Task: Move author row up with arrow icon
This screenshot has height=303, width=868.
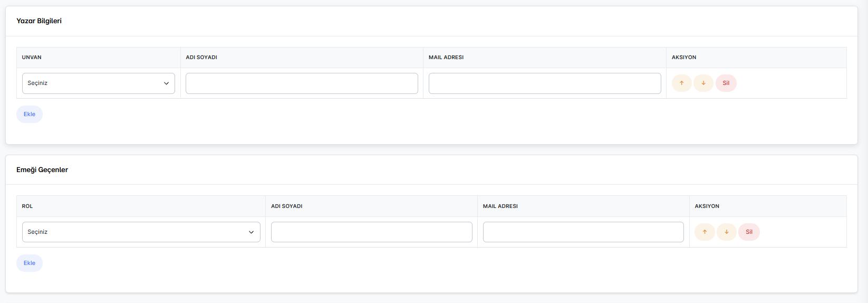Action: 681,83
